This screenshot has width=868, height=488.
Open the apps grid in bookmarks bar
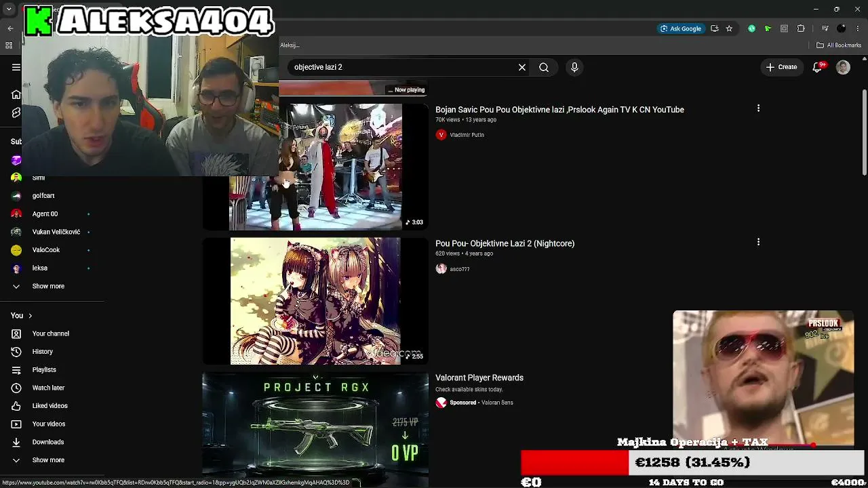[x=9, y=45]
